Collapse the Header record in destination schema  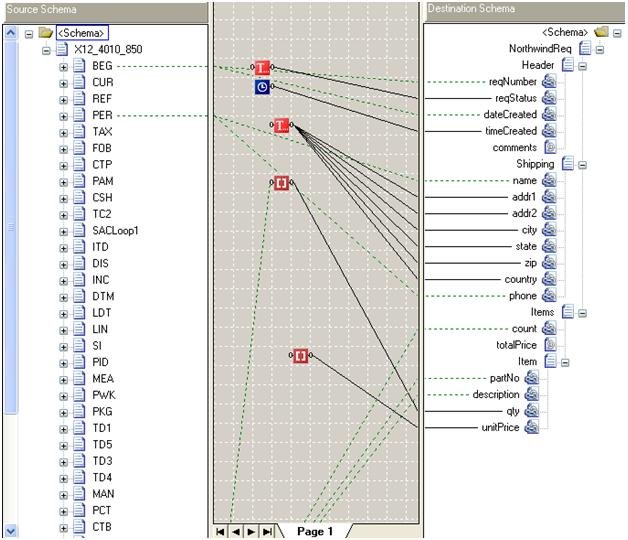582,66
